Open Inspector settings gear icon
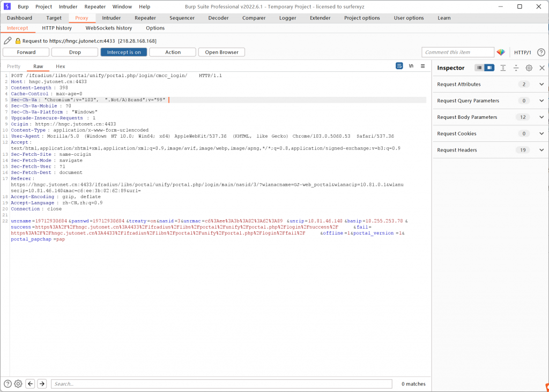This screenshot has height=392, width=549. pos(529,68)
